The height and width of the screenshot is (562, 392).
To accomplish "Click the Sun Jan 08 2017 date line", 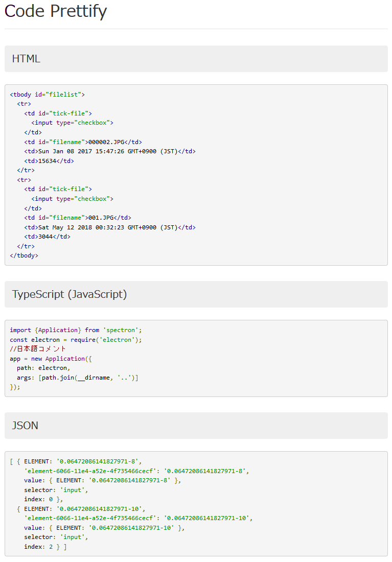I will coord(109,151).
